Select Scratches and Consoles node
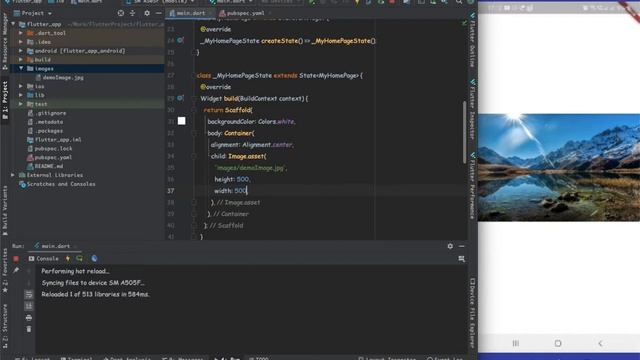The width and height of the screenshot is (640, 360). [x=57, y=184]
